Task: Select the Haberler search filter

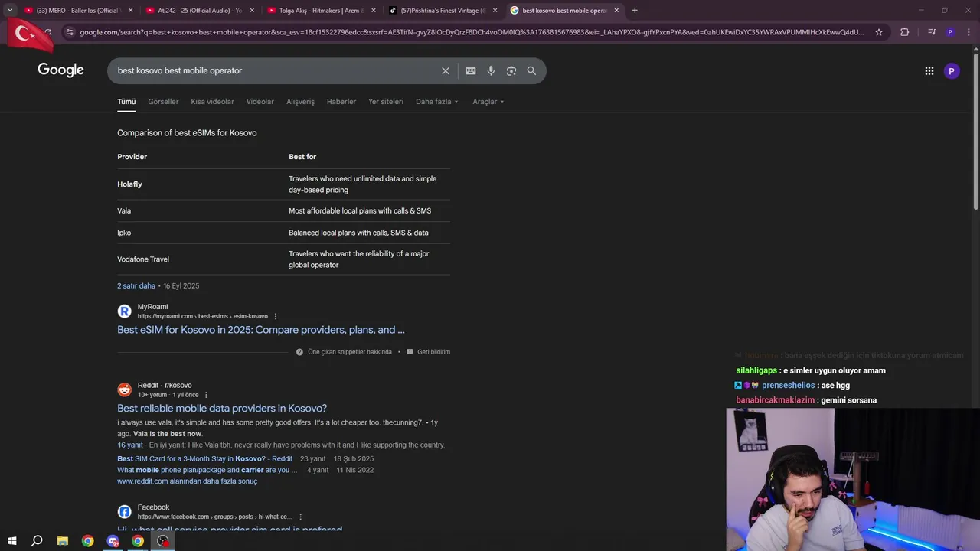Action: click(341, 102)
